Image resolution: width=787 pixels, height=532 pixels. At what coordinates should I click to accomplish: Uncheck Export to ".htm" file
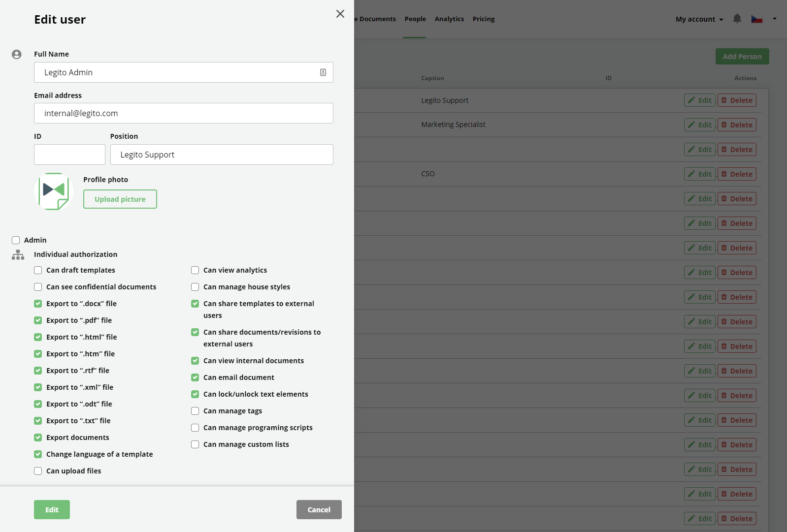38,354
